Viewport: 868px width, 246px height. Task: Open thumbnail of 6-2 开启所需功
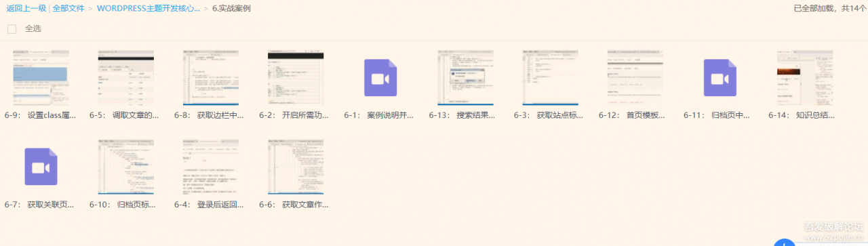(x=295, y=77)
